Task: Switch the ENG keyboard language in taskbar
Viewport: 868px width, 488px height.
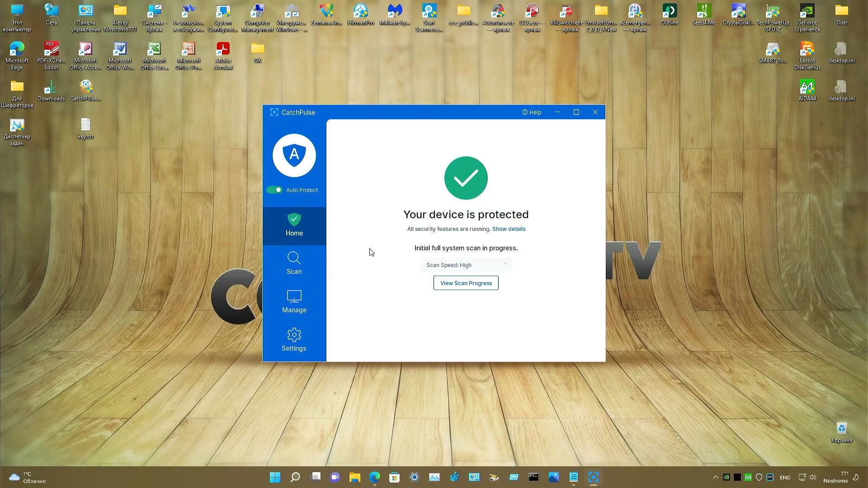Action: pyautogui.click(x=785, y=477)
